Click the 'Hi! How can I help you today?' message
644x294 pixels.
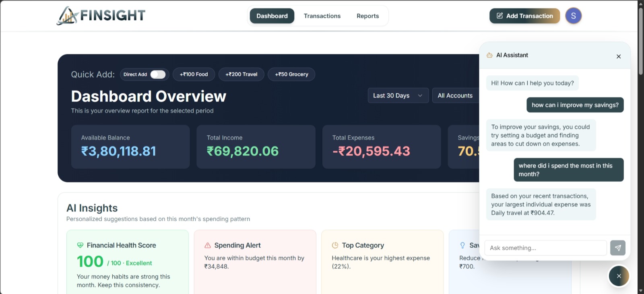point(533,83)
